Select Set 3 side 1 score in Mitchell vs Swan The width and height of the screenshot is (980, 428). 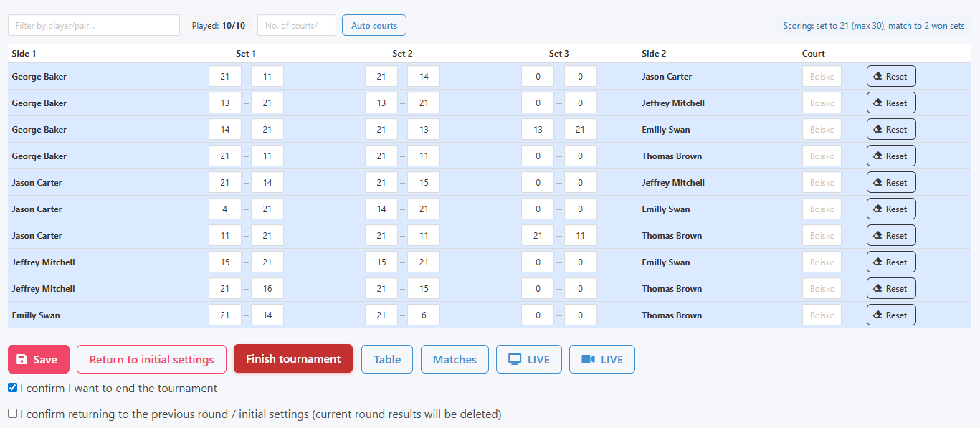pyautogui.click(x=538, y=262)
